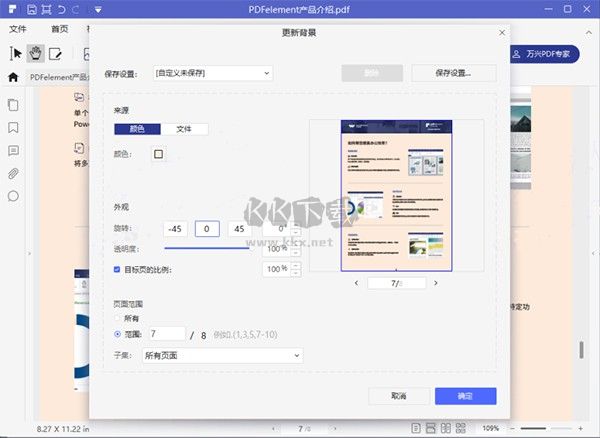
Task: Click the custom rotation angle field
Action: click(276, 229)
